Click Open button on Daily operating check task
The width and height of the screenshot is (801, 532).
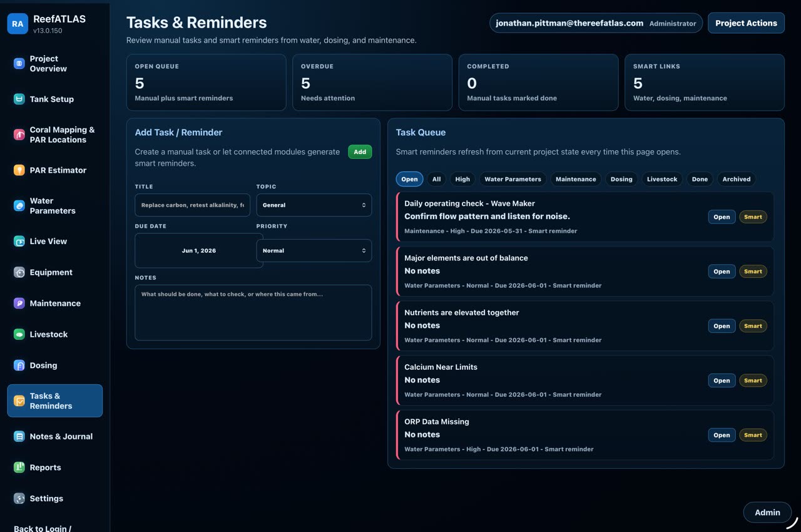coord(722,217)
